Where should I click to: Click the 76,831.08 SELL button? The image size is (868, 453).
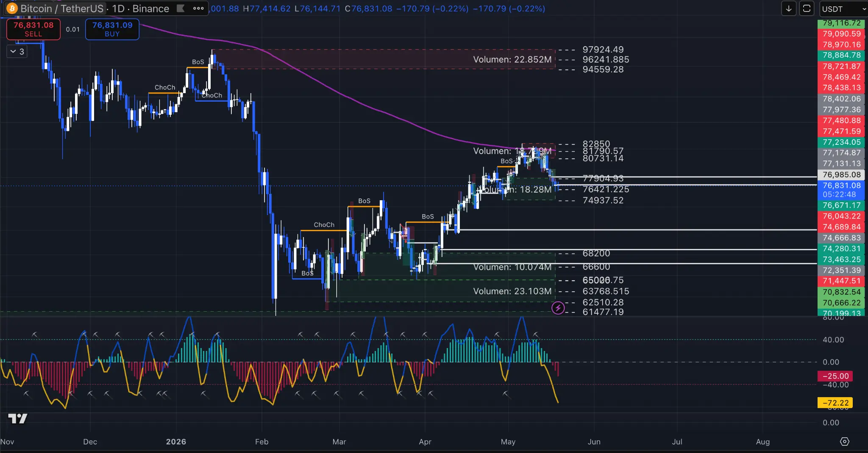click(33, 29)
